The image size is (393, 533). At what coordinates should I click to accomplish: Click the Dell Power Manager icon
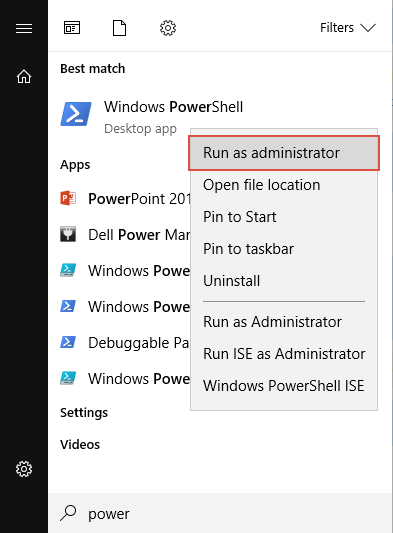[68, 234]
